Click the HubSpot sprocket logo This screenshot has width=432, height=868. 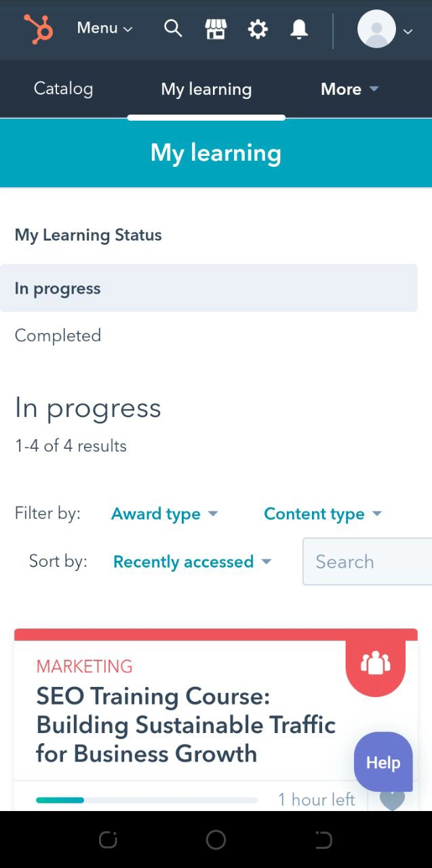click(39, 28)
